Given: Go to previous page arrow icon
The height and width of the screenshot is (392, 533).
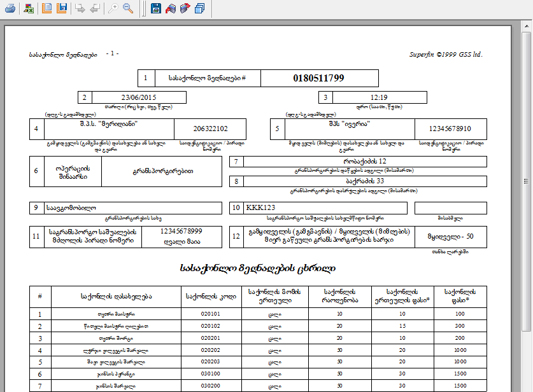Looking at the screenshot, I should pyautogui.click(x=95, y=8).
